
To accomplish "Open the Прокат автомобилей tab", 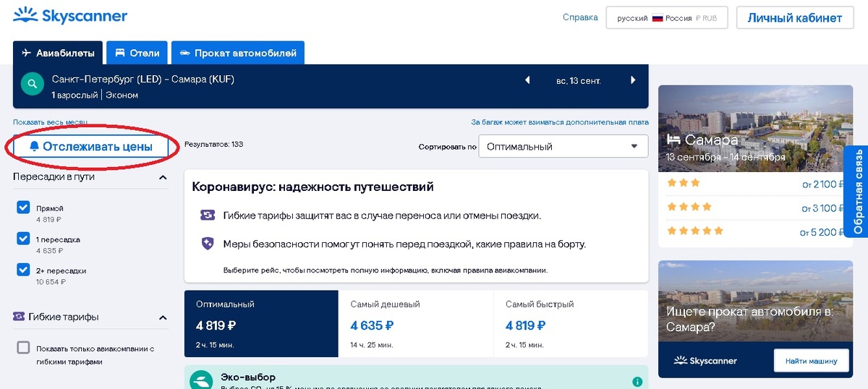I will [x=238, y=53].
